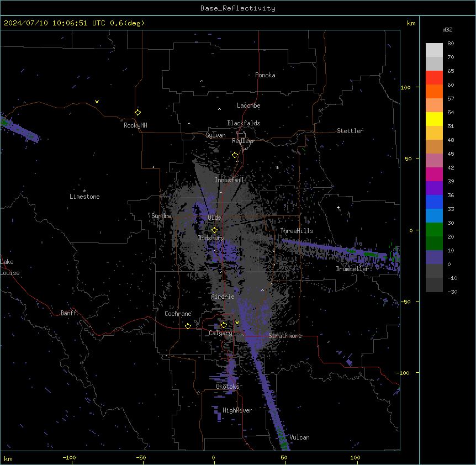Screen dimensions: 476x465
Task: Select the 54 dBZ yellow color swatch
Action: click(434, 119)
